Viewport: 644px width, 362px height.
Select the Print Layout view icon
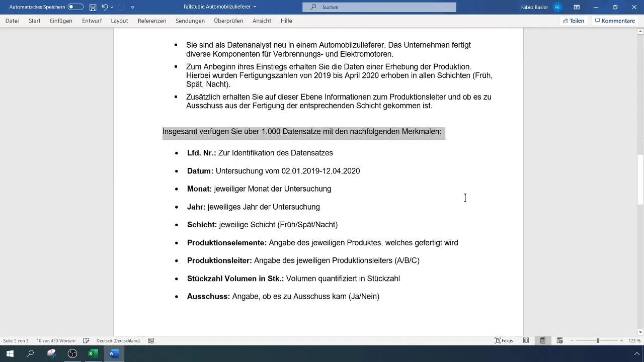[x=543, y=340]
